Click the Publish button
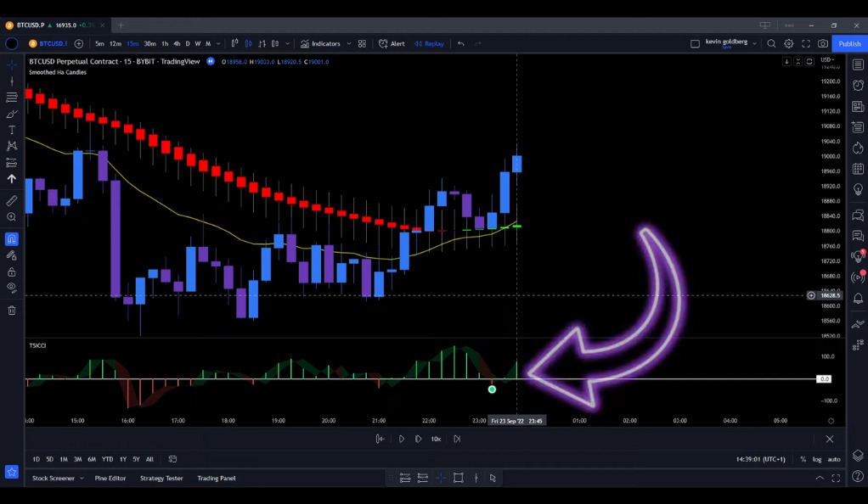 tap(849, 44)
